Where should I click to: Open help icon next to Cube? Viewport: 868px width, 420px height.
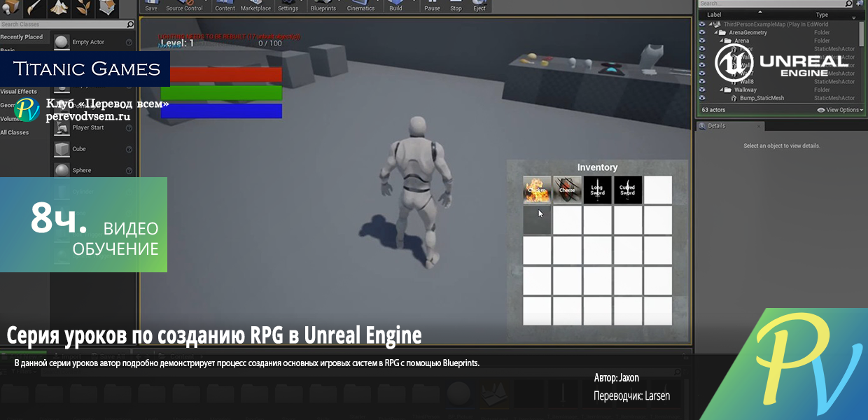[x=129, y=149]
